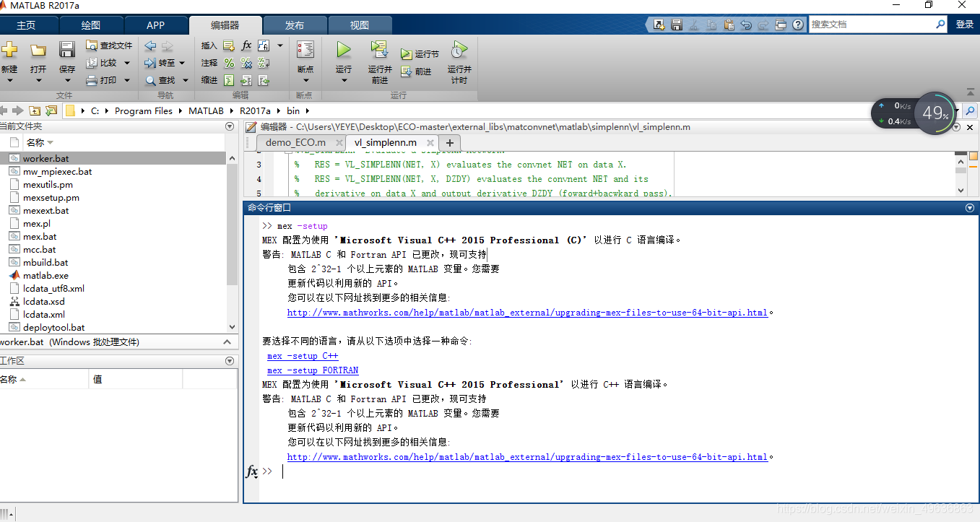This screenshot has width=980, height=522.
Task: Switch to the 绘图 ribbon tab
Action: [x=91, y=25]
